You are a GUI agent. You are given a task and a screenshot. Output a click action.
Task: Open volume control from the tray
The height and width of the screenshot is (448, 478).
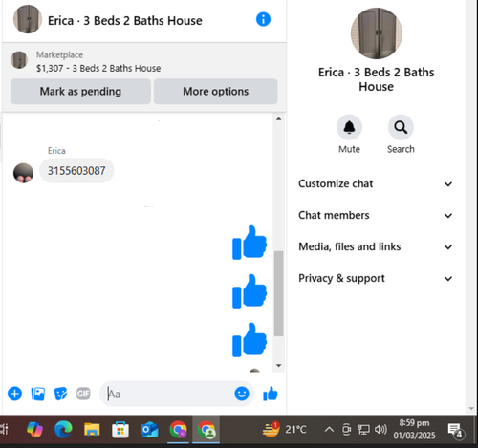point(380,430)
